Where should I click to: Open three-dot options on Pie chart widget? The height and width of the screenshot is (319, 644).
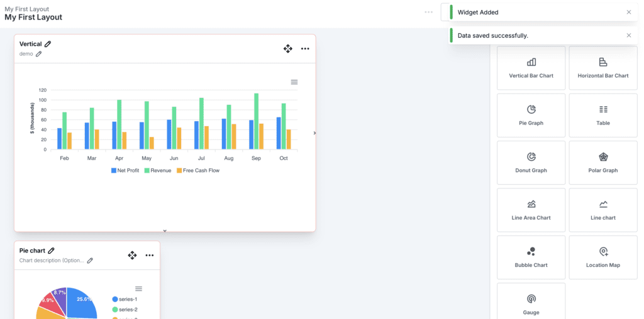150,255
